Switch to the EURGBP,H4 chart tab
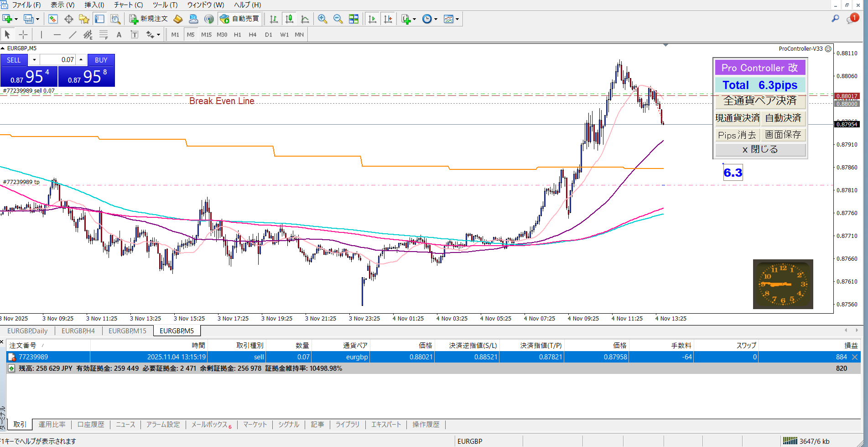The image size is (868, 447). tap(78, 331)
